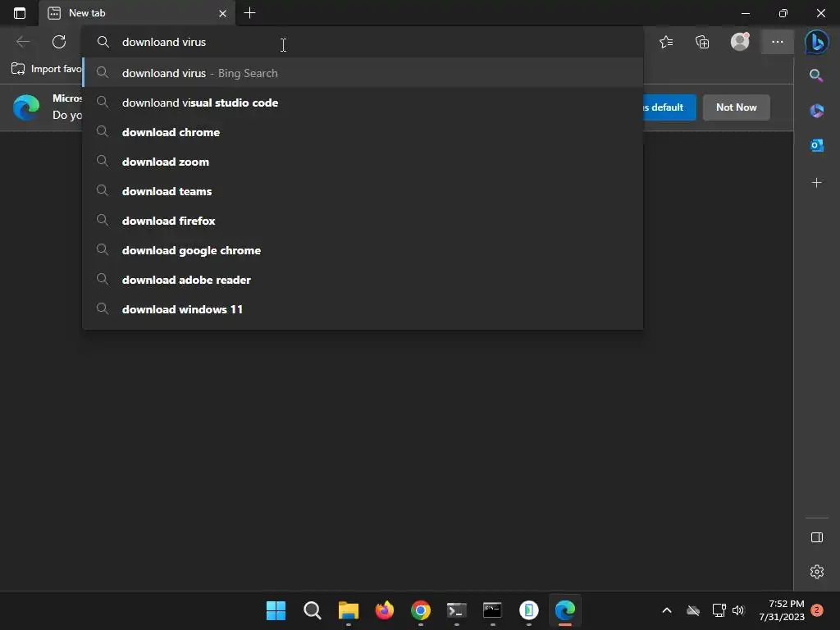Image resolution: width=840 pixels, height=630 pixels.
Task: Pick 'download zoom' suggestion
Action: pos(363,162)
